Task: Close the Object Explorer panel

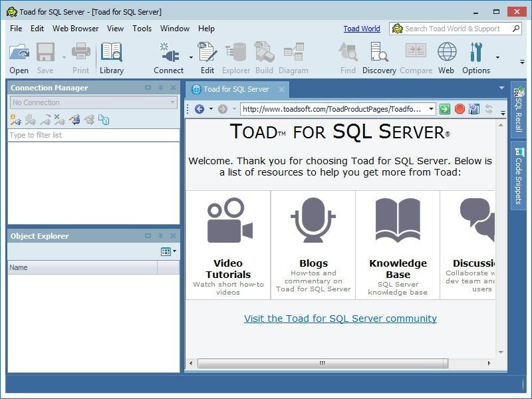Action: (173, 236)
